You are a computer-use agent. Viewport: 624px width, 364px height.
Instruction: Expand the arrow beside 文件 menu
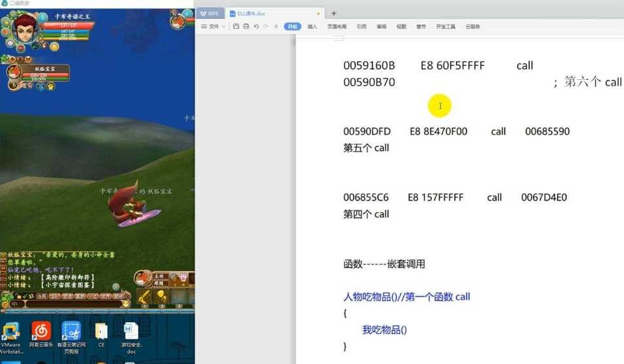point(223,26)
